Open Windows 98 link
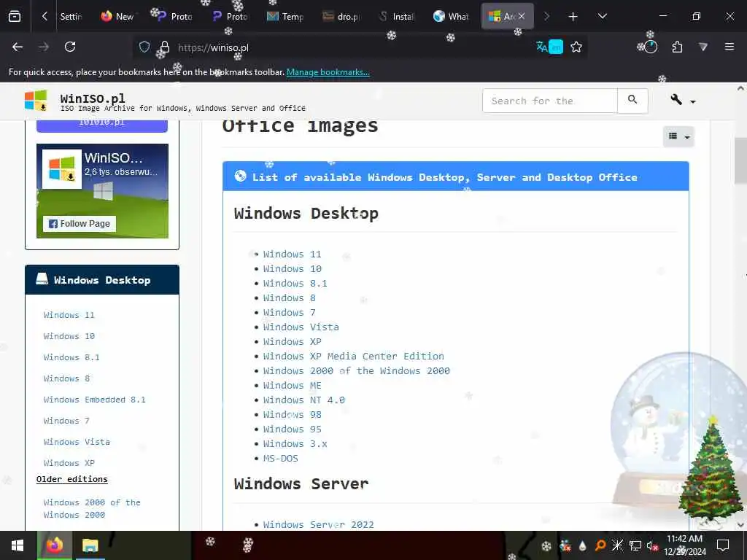Image resolution: width=747 pixels, height=560 pixels. [x=292, y=415]
